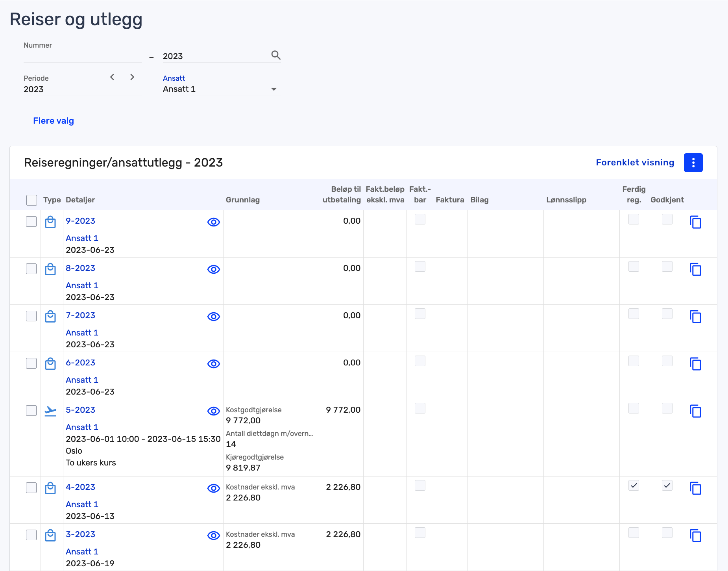
Task: Preview expense 4-2023 with eye icon
Action: [x=213, y=488]
